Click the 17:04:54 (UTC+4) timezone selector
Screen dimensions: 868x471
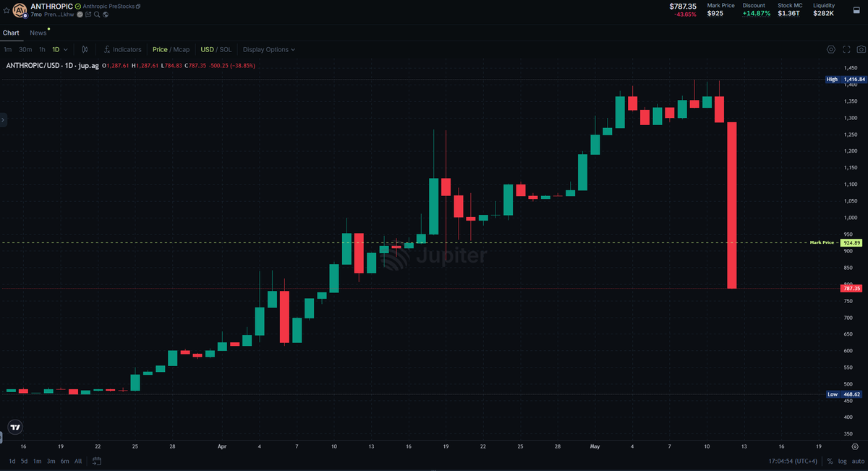tap(794, 461)
